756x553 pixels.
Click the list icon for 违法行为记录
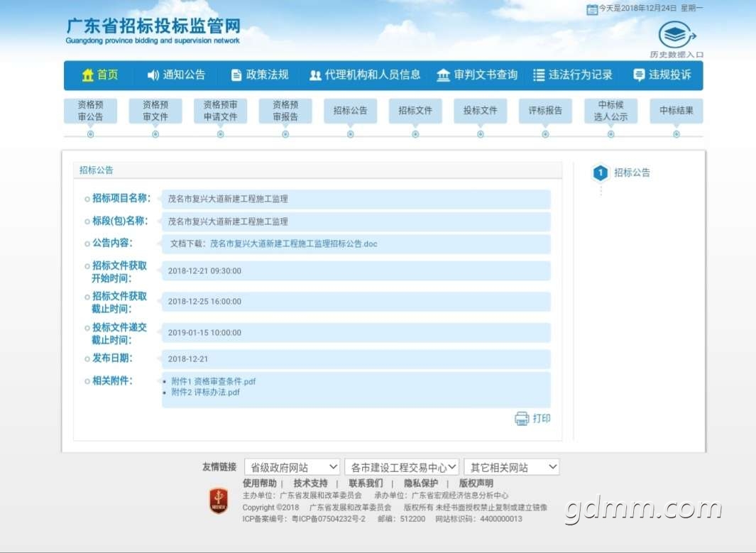pos(539,75)
